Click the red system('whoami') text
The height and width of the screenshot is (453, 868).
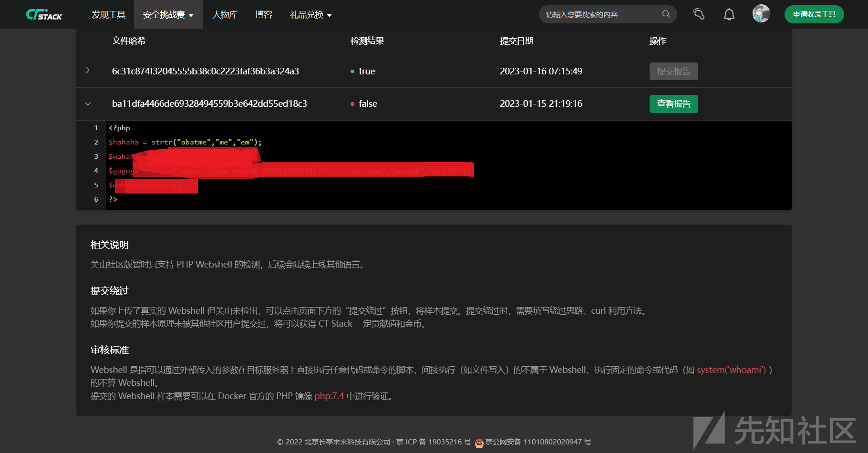[732, 370]
